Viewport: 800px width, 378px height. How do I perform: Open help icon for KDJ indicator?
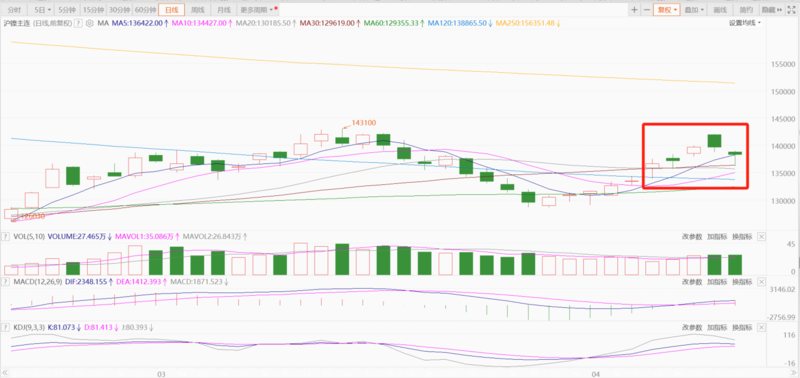coord(6,327)
